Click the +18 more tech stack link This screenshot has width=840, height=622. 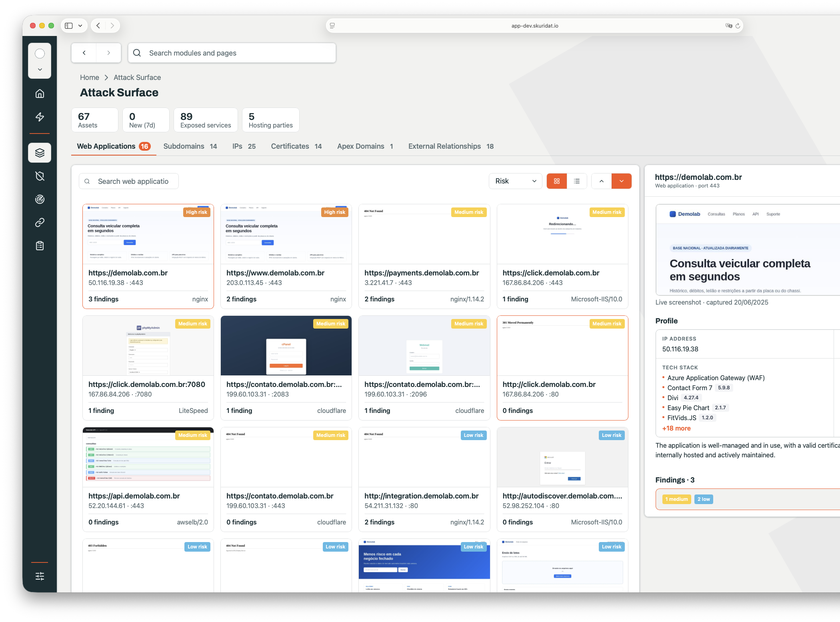tap(676, 428)
